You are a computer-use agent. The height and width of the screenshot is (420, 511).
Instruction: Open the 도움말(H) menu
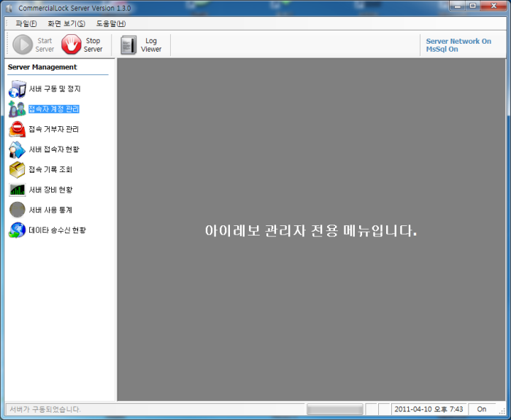111,24
